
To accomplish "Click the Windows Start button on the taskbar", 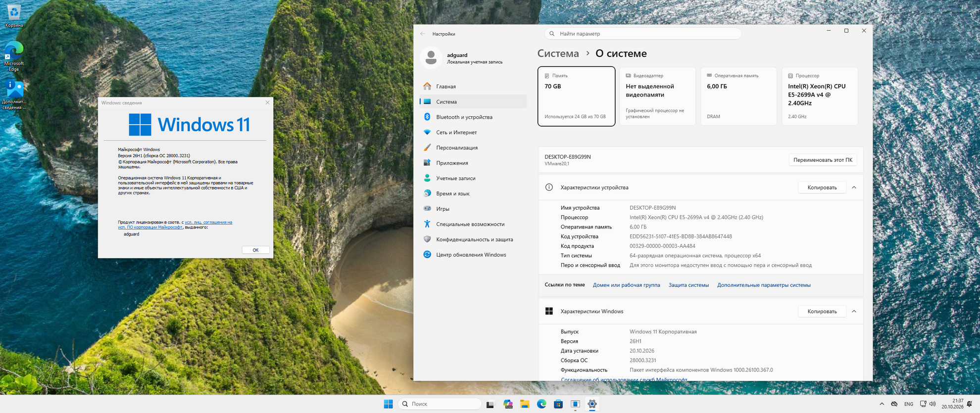I will pyautogui.click(x=388, y=404).
